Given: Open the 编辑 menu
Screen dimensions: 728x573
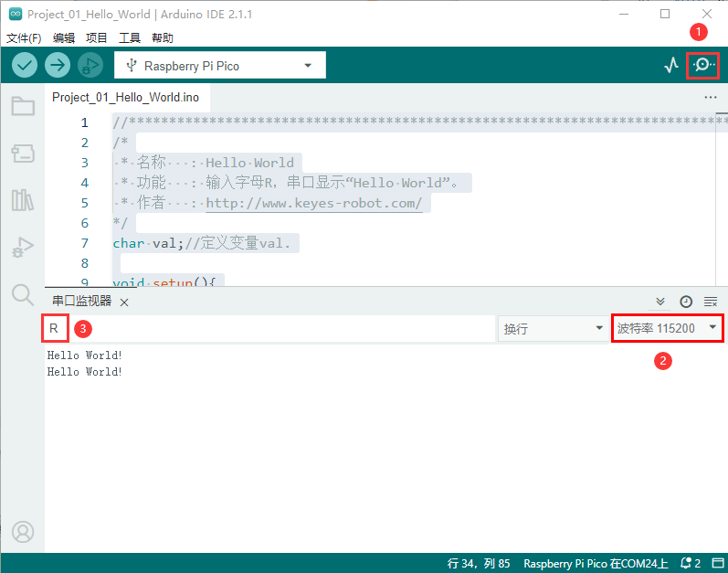Looking at the screenshot, I should 64,38.
